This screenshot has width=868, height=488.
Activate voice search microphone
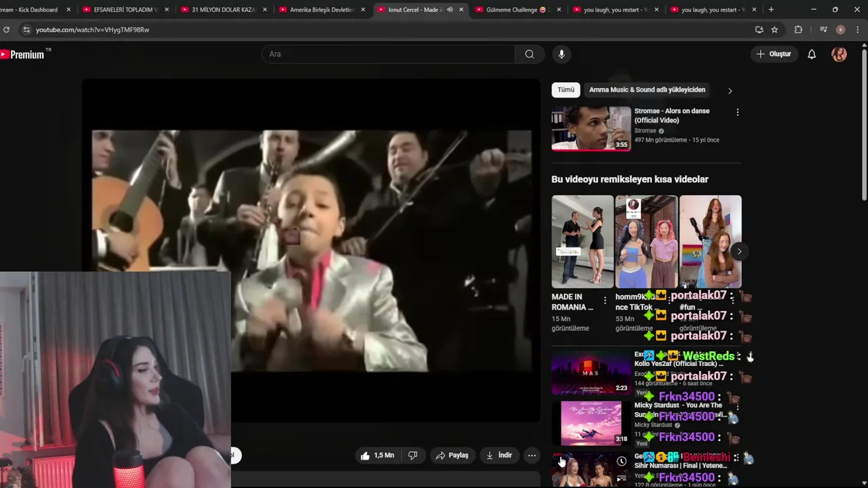click(x=561, y=54)
